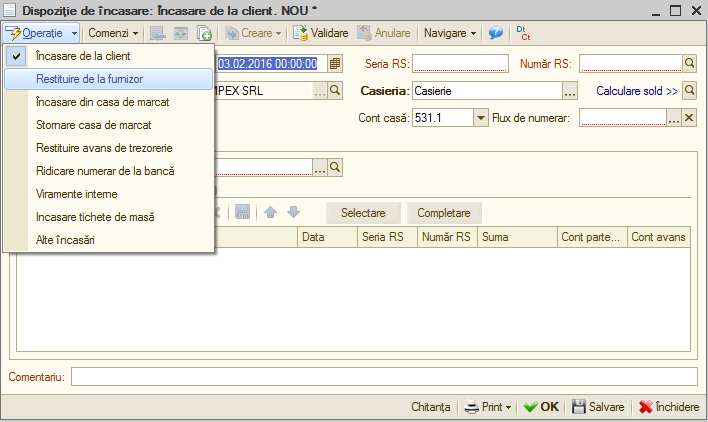This screenshot has height=422, width=708.
Task: Select Alte încasări from the menu
Action: click(108, 240)
